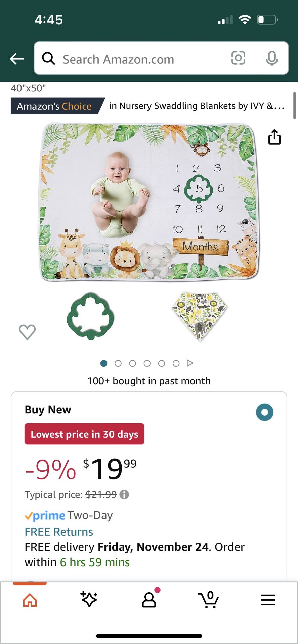Viewport: 298px width, 644px height.
Task: Tap the microphone voice search icon
Action: (272, 58)
